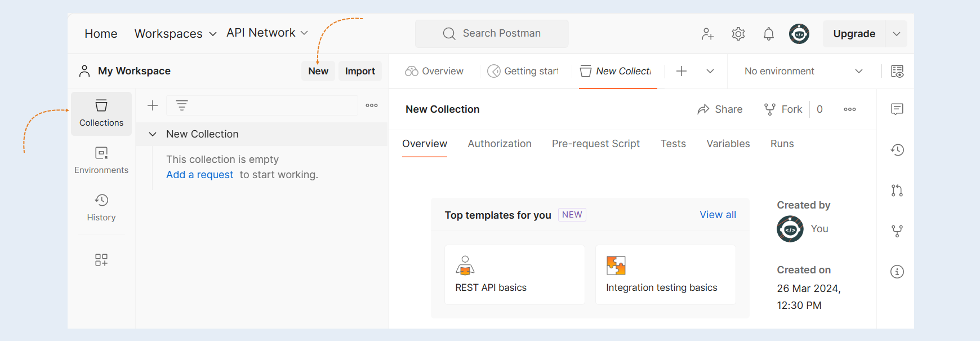This screenshot has height=341, width=980.
Task: Click the Share button
Action: tap(720, 109)
